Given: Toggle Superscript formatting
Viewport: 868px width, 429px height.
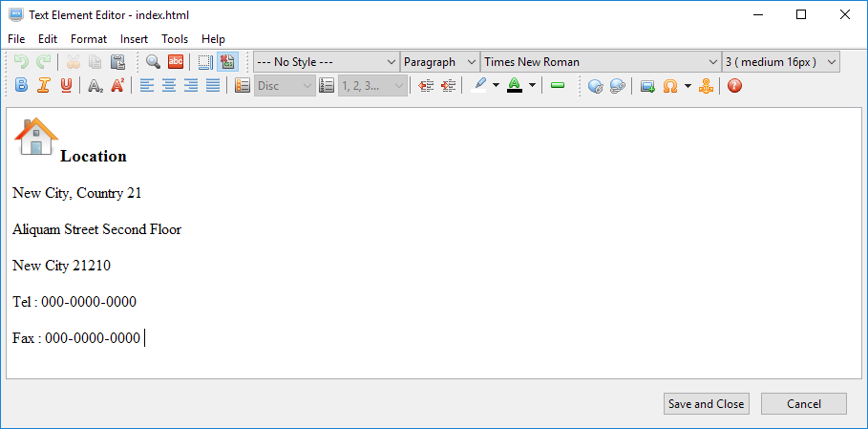Looking at the screenshot, I should (x=117, y=86).
